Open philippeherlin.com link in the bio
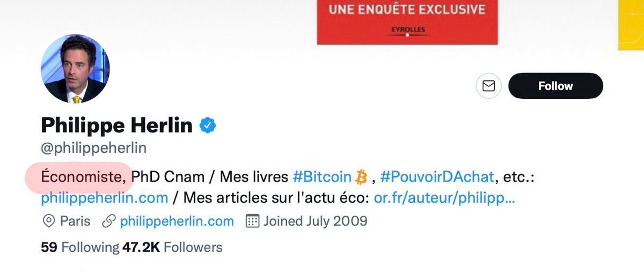The width and height of the screenshot is (644, 272). point(104,198)
